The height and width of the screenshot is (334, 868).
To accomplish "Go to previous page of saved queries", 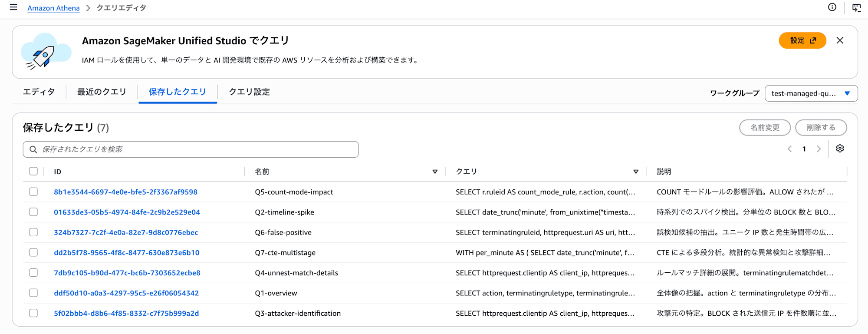I will pyautogui.click(x=789, y=149).
